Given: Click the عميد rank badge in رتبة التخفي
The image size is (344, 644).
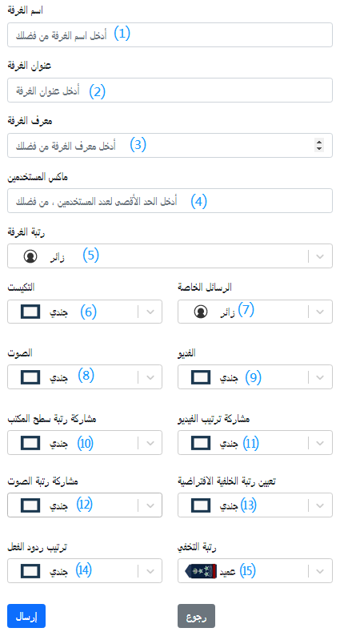Looking at the screenshot, I should coord(202,571).
